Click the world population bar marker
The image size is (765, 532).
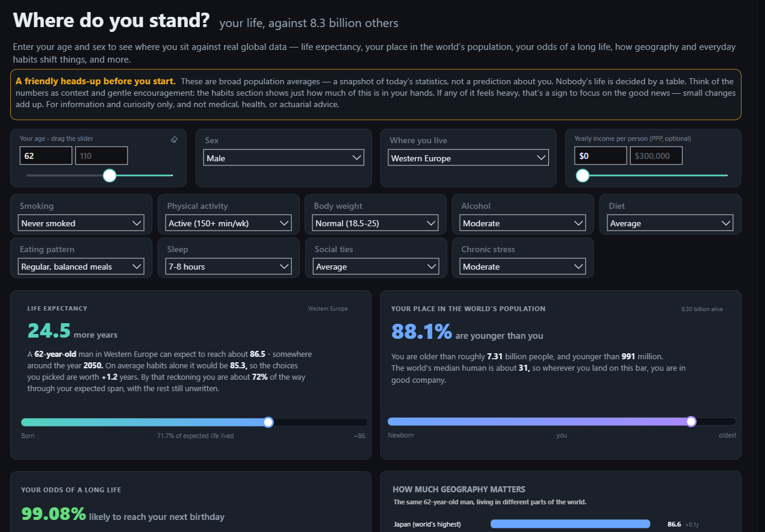(692, 421)
